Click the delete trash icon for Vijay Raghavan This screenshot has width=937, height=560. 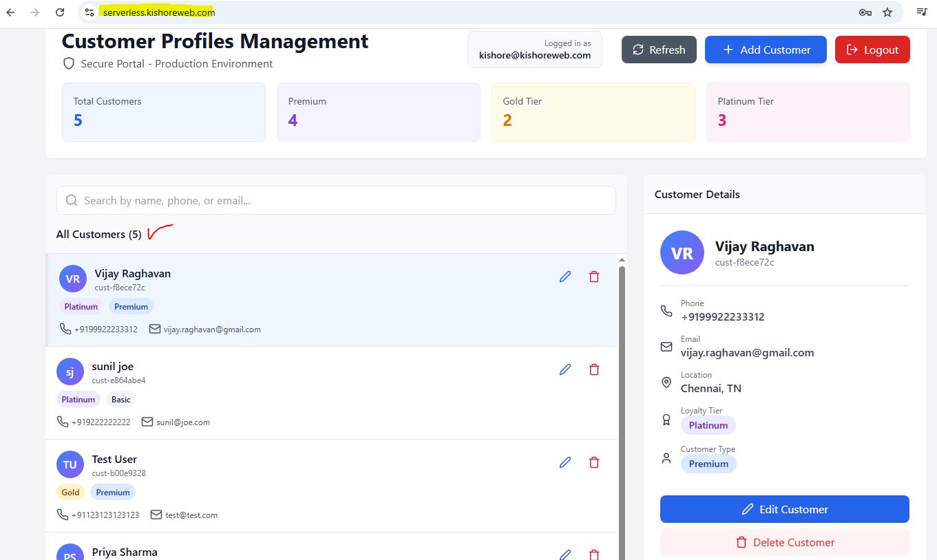tap(594, 277)
